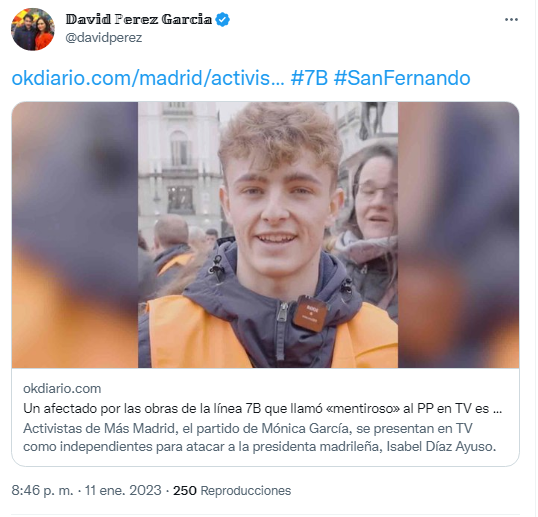This screenshot has width=538, height=517.
Task: Open the #SanFernando hashtag
Action: tap(402, 78)
